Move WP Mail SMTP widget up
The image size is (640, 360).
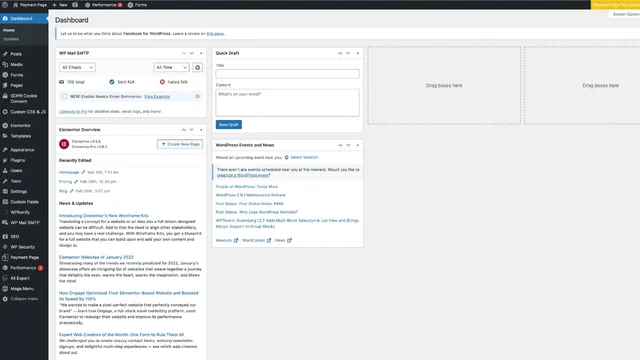pos(184,53)
